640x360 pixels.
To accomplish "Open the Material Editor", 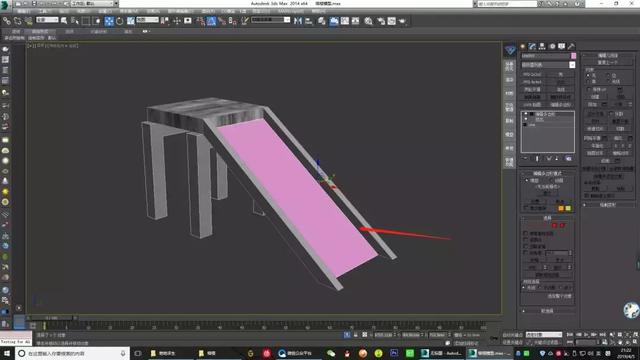I will (369, 21).
